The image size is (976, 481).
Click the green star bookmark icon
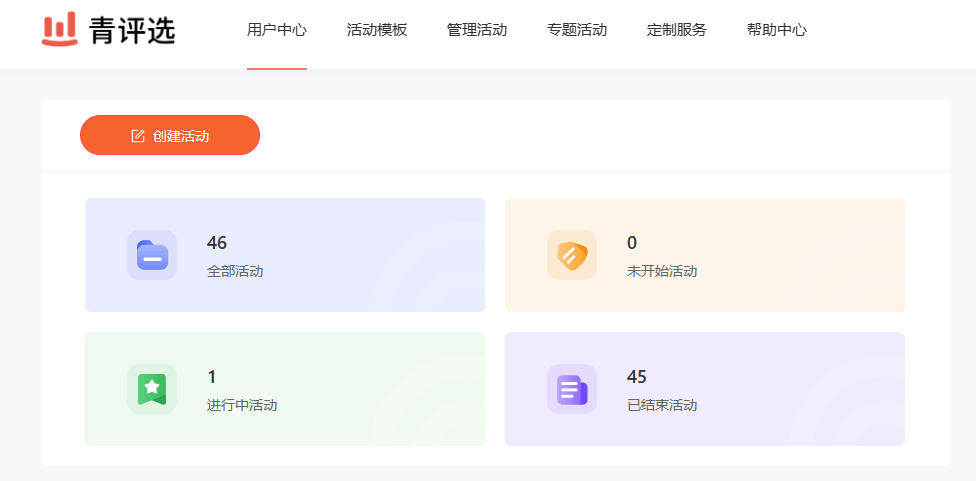[x=152, y=389]
